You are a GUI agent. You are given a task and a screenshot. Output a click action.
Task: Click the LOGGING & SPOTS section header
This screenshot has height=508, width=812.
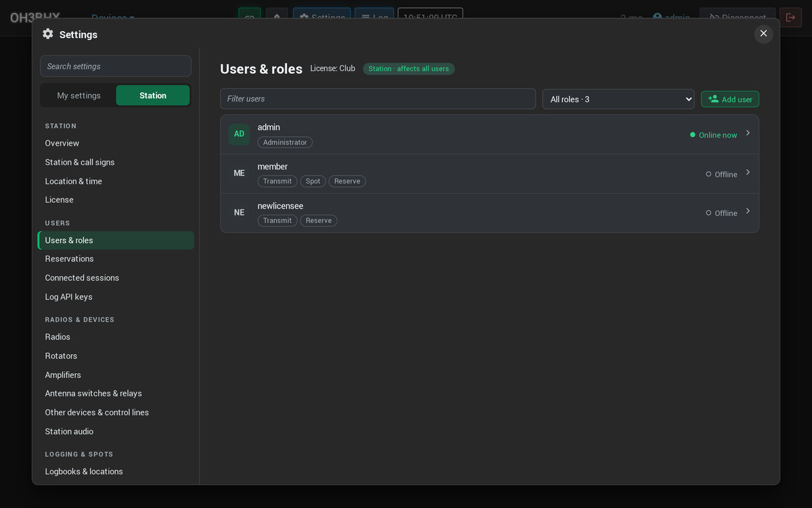click(79, 454)
